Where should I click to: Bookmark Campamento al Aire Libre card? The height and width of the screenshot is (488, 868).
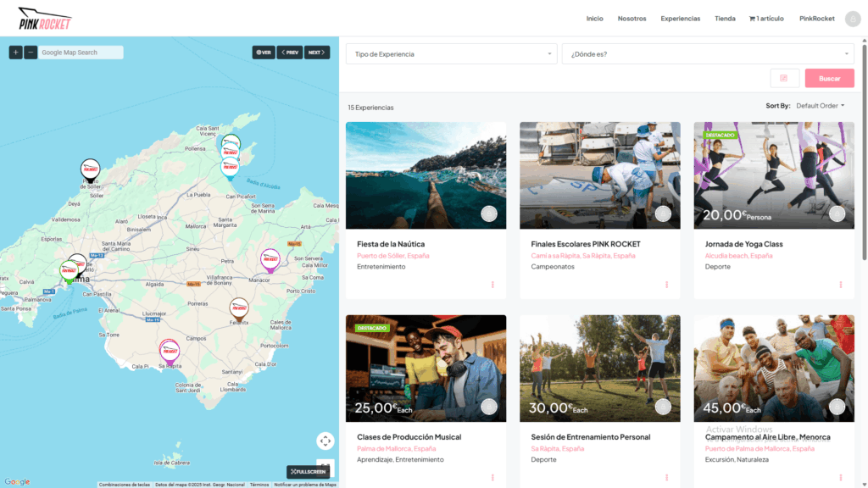(x=837, y=407)
